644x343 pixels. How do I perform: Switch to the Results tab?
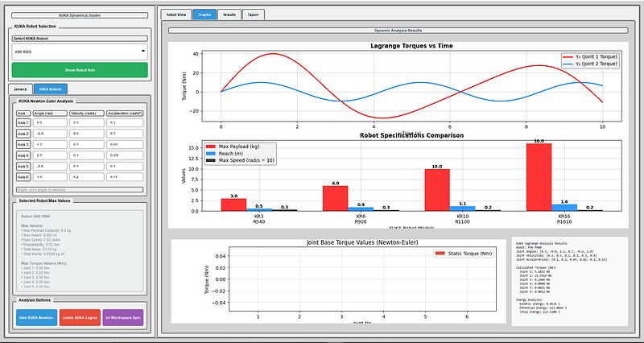click(229, 14)
